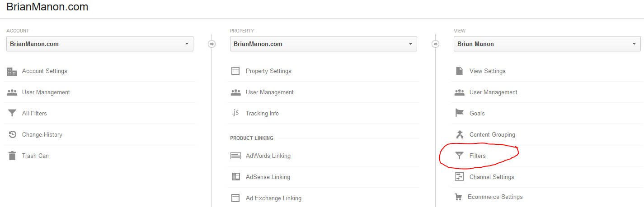
Task: Click the Ecommerce Settings cart icon
Action: [x=458, y=197]
